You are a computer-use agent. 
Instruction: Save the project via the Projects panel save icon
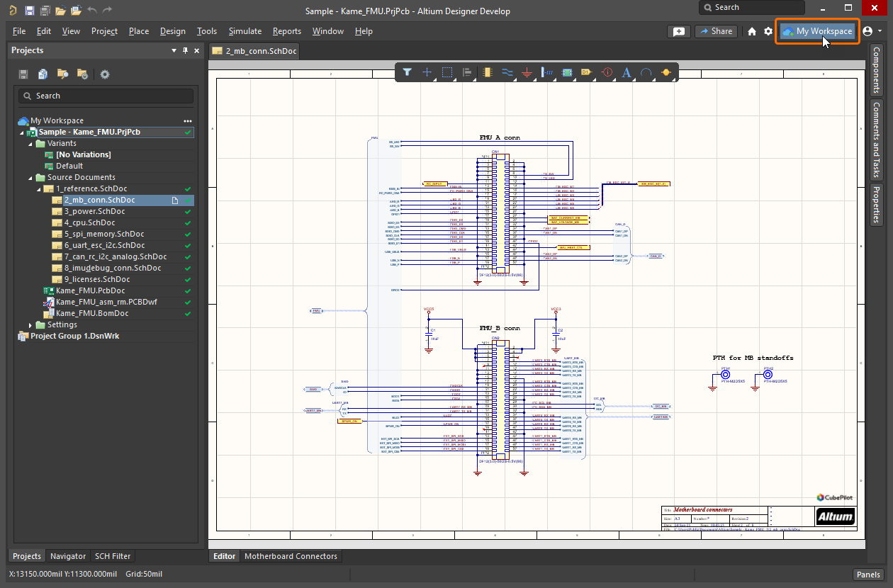[22, 74]
